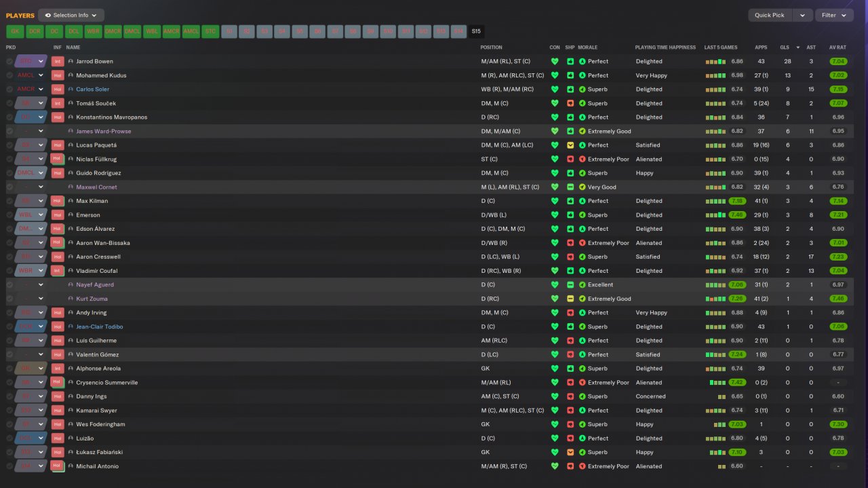
Task: Open James Ward-Prowse's picked position dropdown
Action: tap(31, 131)
